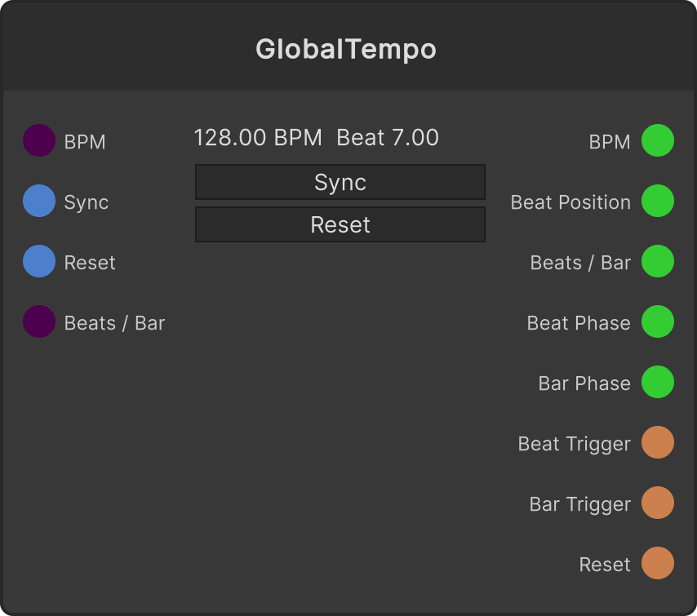The width and height of the screenshot is (697, 616).
Task: Select the Beat Position output port
Action: pos(658,201)
